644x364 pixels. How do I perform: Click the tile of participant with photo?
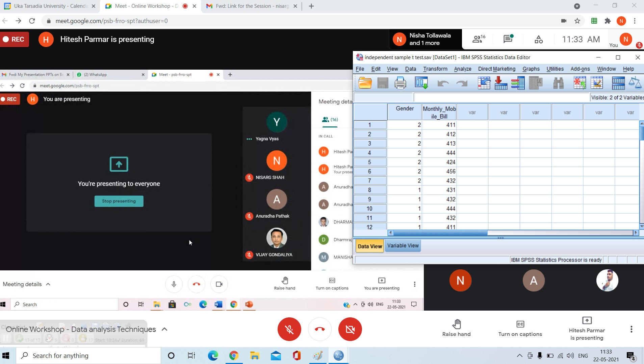coord(607,281)
